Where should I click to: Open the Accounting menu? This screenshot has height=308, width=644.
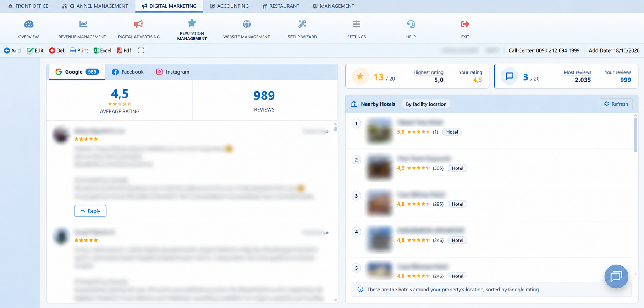[230, 6]
